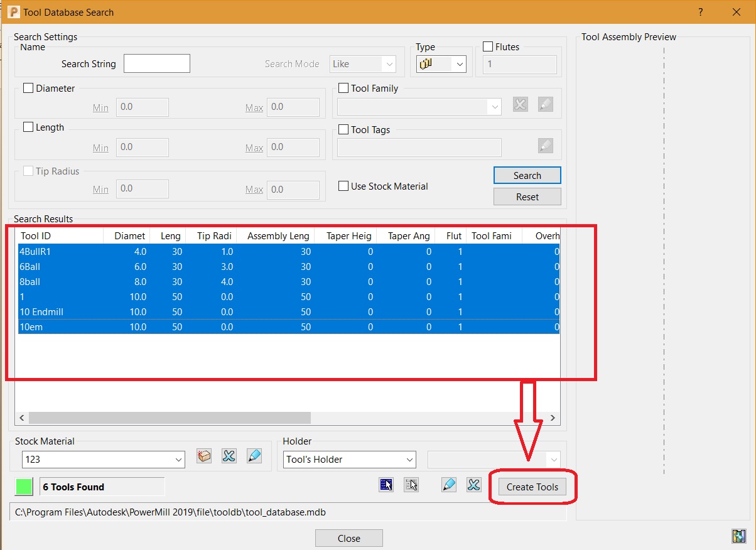Image resolution: width=756 pixels, height=550 pixels.
Task: Click the icon in dialog's bottom-right corner
Action: pos(738,536)
